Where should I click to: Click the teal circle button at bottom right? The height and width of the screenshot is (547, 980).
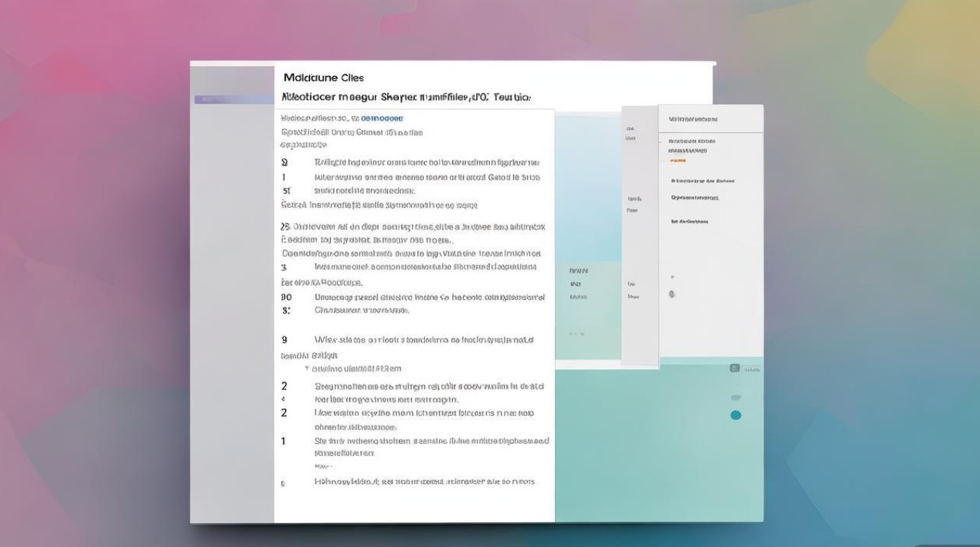(x=736, y=415)
